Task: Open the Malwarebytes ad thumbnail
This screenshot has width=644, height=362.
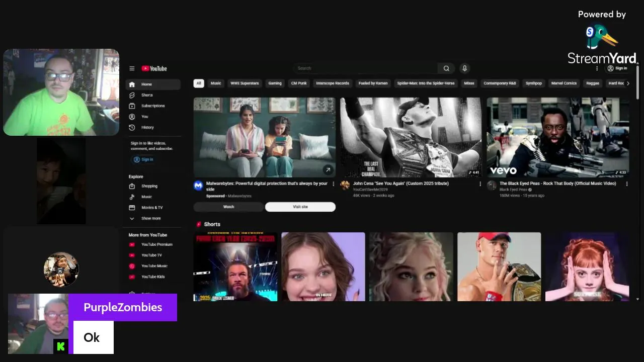Action: pyautogui.click(x=265, y=137)
